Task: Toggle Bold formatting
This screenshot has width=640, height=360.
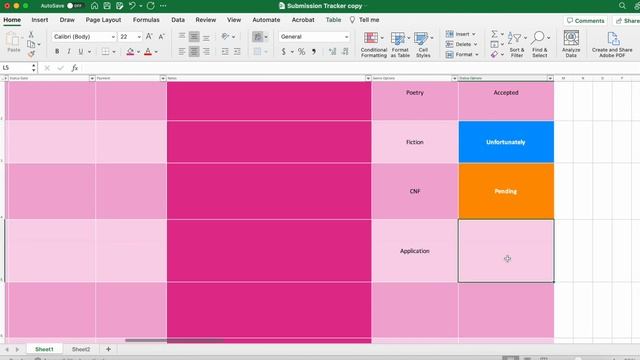Action: coord(57,51)
